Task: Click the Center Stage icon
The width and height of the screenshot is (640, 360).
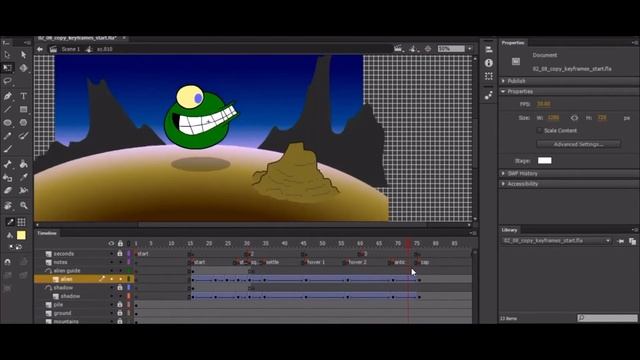Action: (428, 49)
